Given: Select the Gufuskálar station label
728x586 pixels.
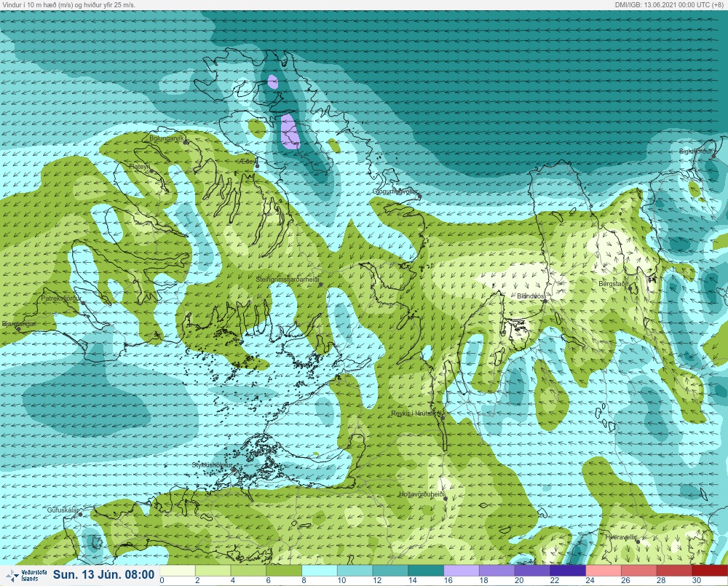Looking at the screenshot, I should [63, 510].
